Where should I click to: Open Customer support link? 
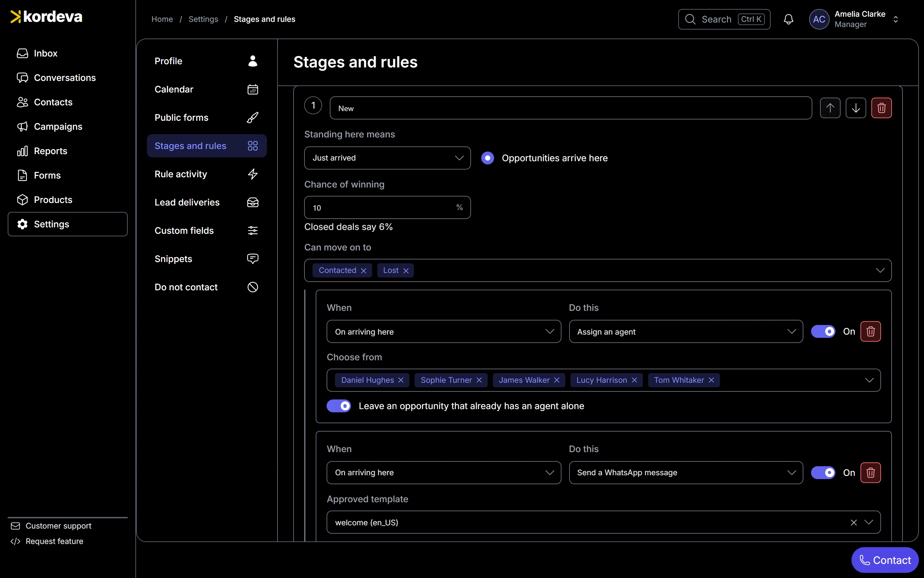pyautogui.click(x=51, y=526)
